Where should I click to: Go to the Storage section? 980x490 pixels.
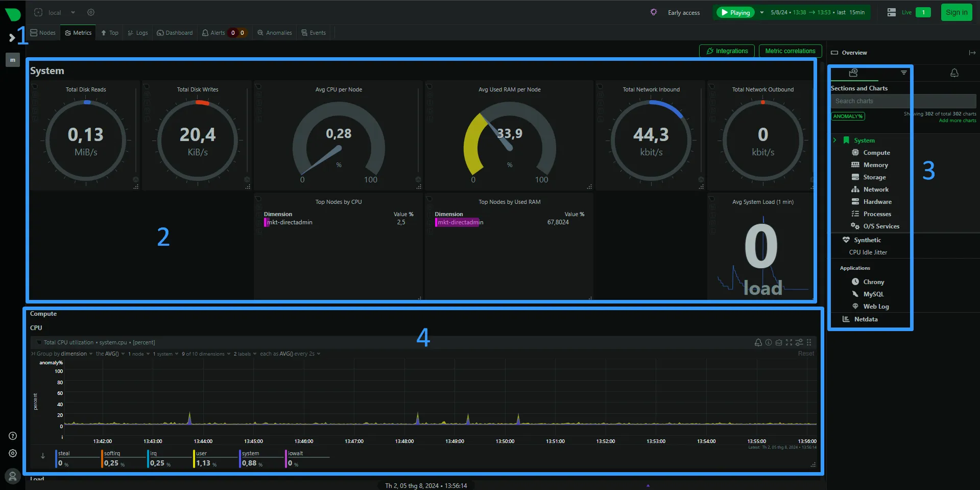point(874,177)
